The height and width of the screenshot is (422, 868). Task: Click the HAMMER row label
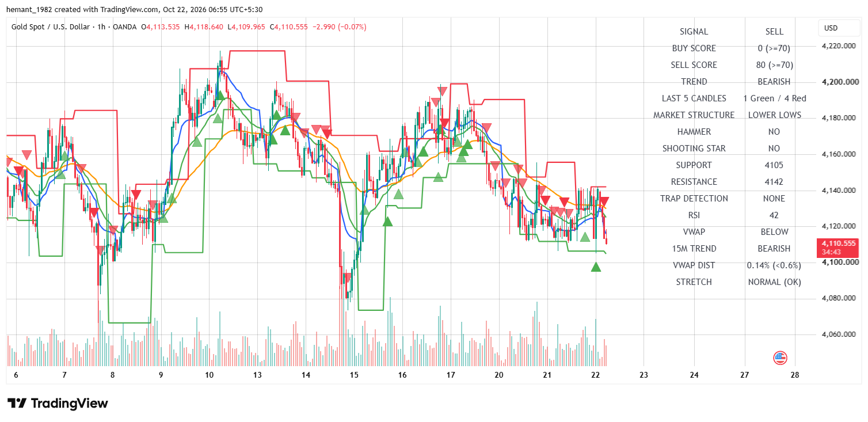click(x=694, y=132)
